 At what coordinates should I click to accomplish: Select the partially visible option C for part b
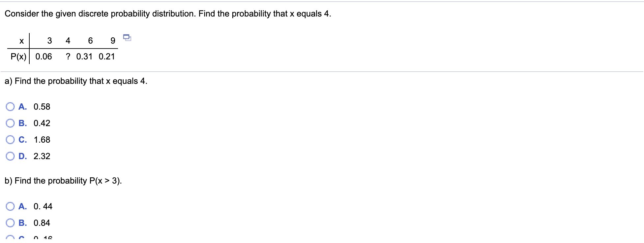pyautogui.click(x=10, y=238)
